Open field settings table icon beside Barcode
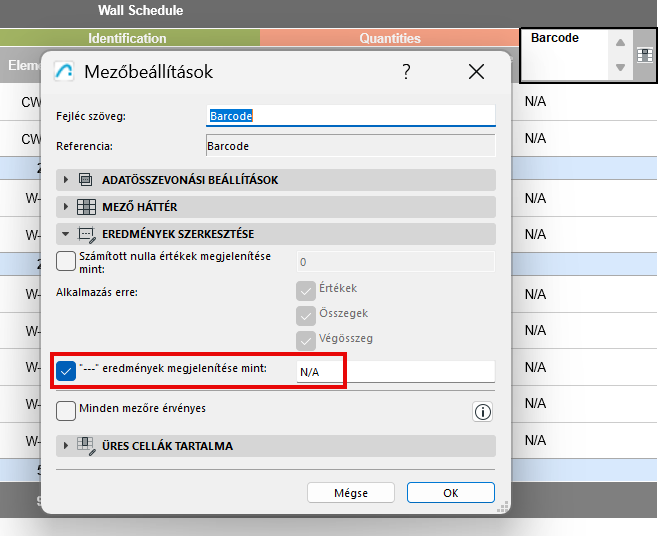Viewport: 661px width, 536px height. (645, 55)
